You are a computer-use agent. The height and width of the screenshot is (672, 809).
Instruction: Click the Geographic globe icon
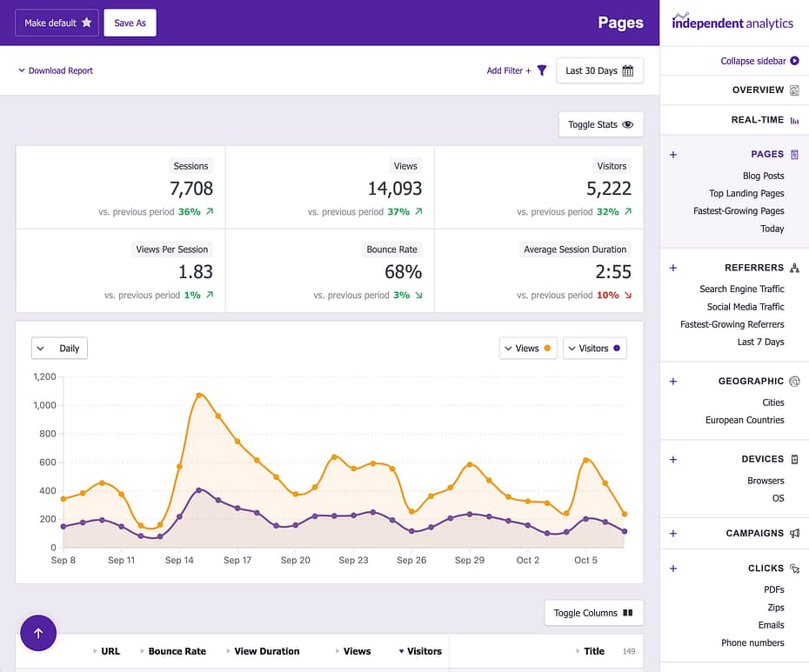(794, 381)
